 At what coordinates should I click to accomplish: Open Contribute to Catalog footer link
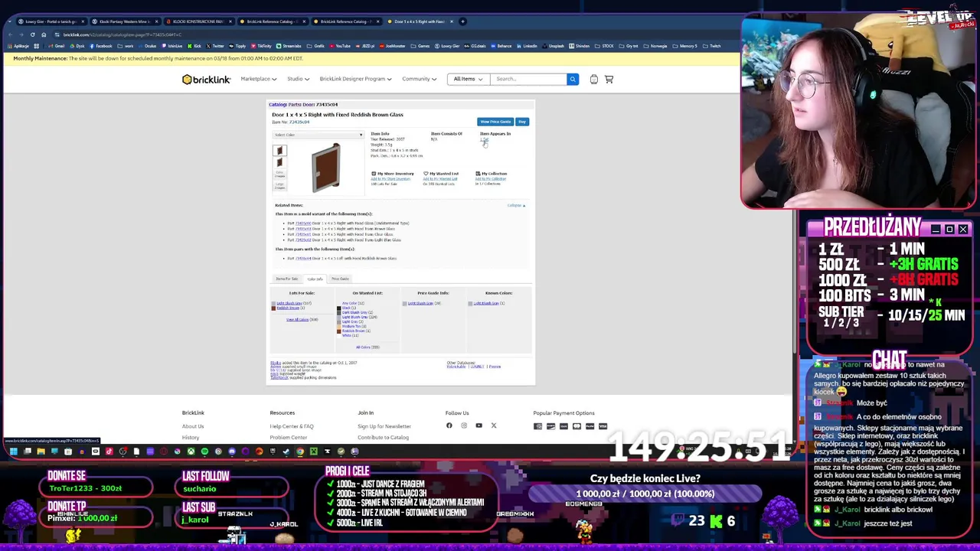[x=383, y=438]
